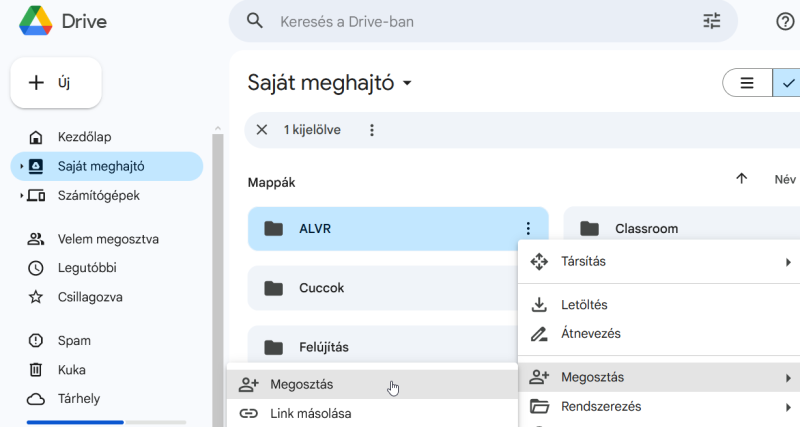This screenshot has width=800, height=427.
Task: Open Saját meghajtó title dropdown arrow
Action: point(407,83)
